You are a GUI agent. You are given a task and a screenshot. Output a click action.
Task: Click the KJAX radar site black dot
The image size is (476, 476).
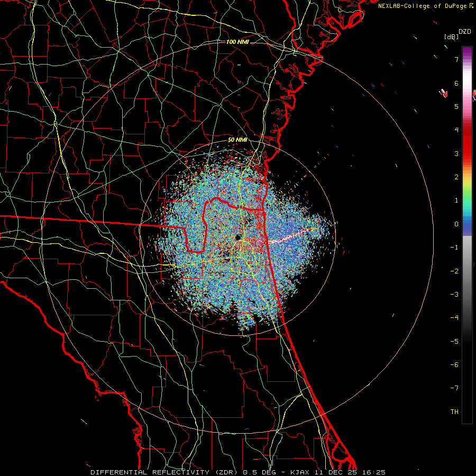[239, 237]
